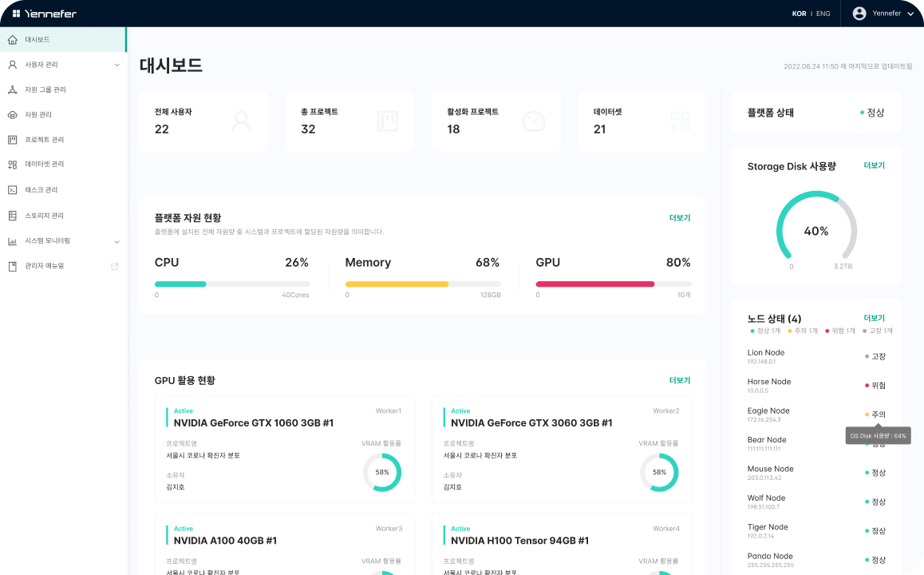Viewport: 924px width, 575px height.
Task: Click the person icon in 전체 사용자 card
Action: 241,121
